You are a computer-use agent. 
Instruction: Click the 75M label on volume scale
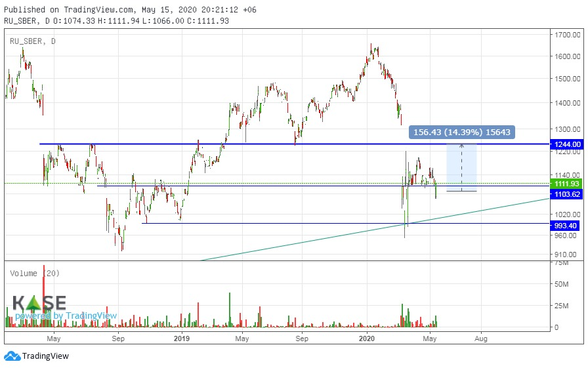pos(561,263)
